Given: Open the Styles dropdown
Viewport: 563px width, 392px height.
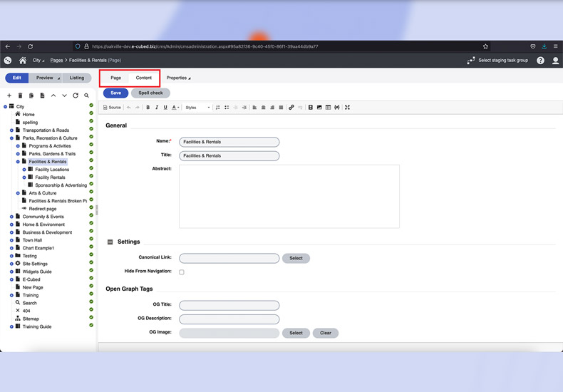Looking at the screenshot, I should tap(197, 108).
